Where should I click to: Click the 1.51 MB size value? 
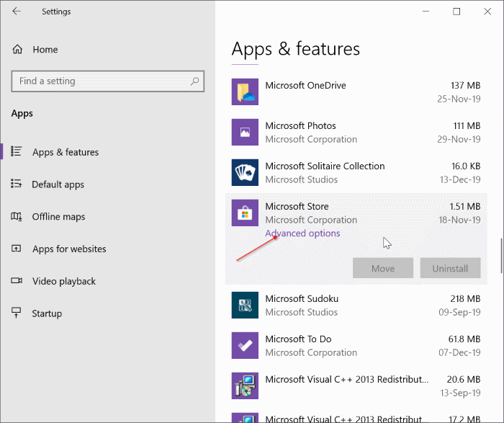465,206
